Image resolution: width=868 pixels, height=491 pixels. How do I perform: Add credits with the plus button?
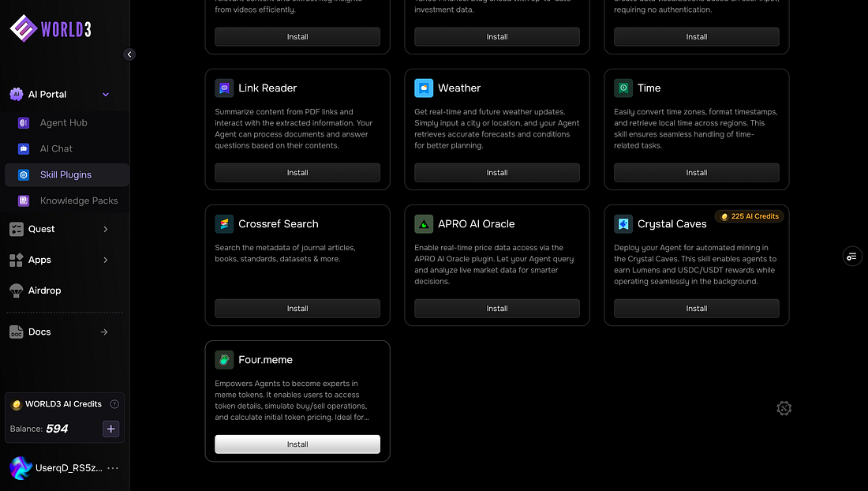(111, 429)
